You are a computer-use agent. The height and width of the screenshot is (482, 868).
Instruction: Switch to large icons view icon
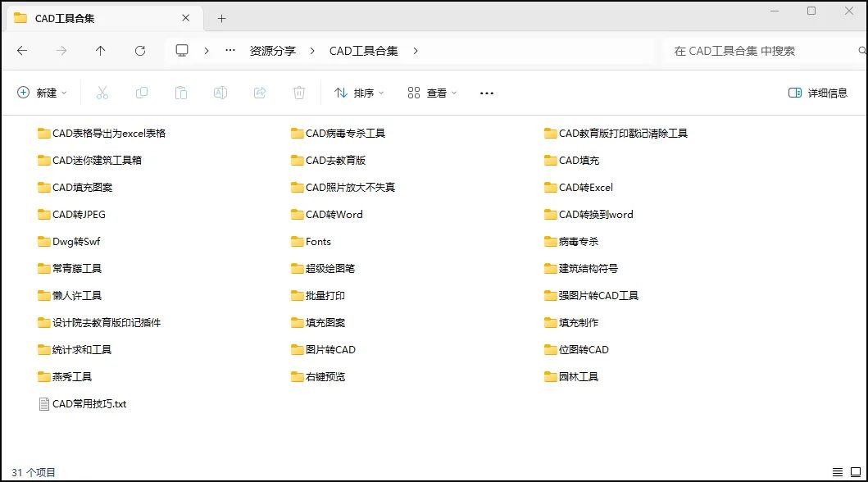(856, 472)
